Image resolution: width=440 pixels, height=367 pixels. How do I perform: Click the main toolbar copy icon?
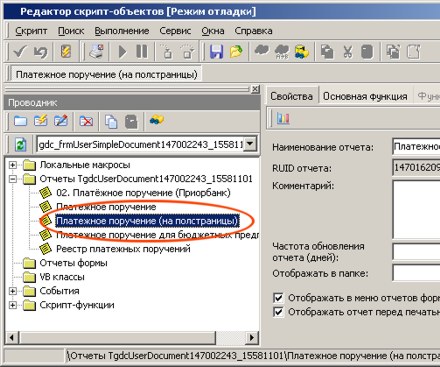coord(327,52)
